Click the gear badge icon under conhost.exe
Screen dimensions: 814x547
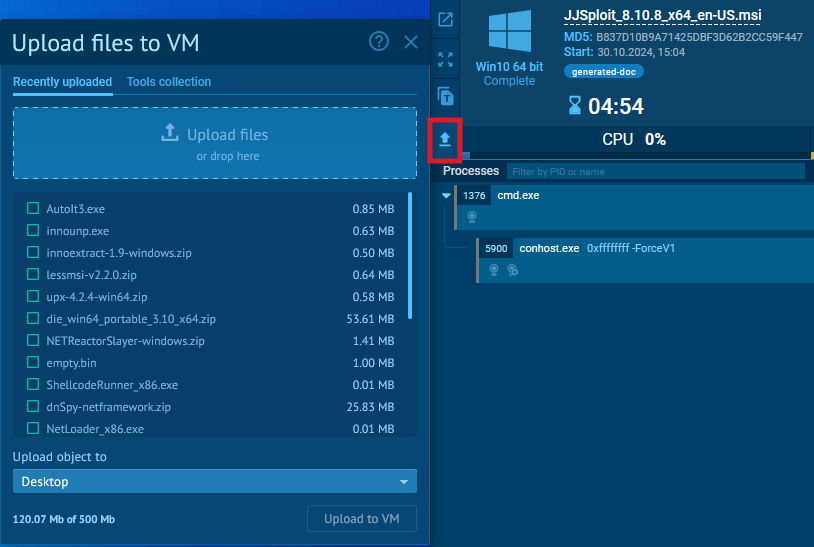coord(512,269)
